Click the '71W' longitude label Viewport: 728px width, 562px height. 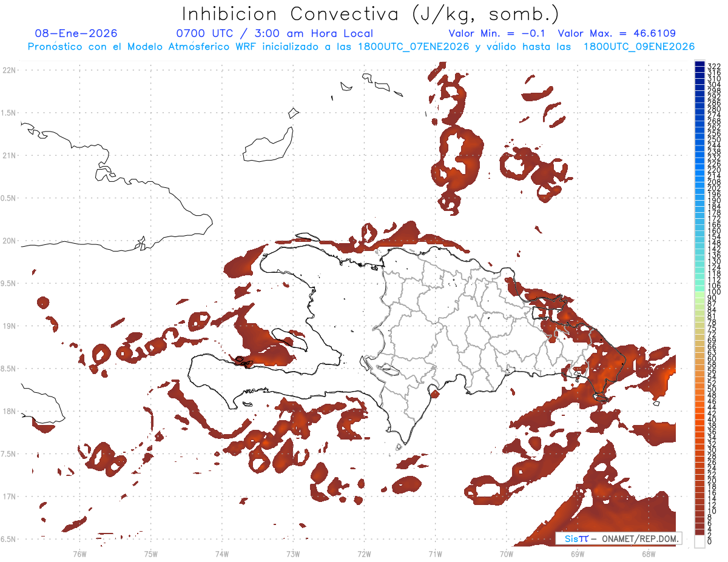435,553
